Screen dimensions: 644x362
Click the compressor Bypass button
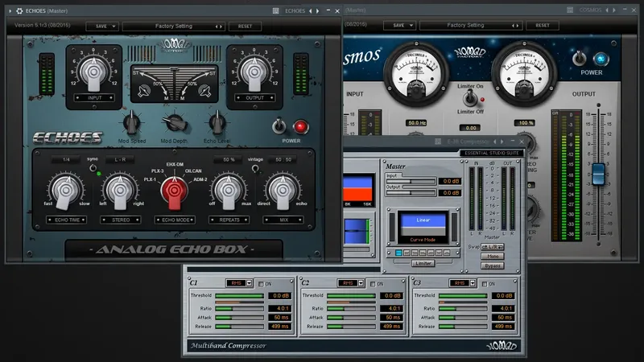tap(492, 265)
